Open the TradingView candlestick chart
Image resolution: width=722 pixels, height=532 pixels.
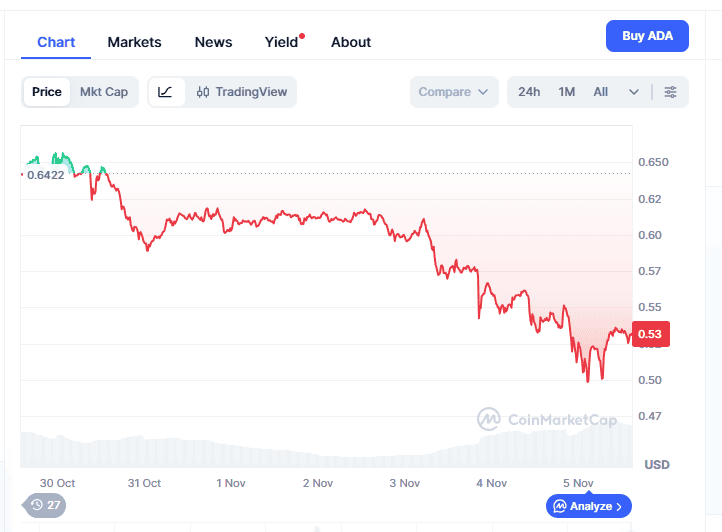242,92
